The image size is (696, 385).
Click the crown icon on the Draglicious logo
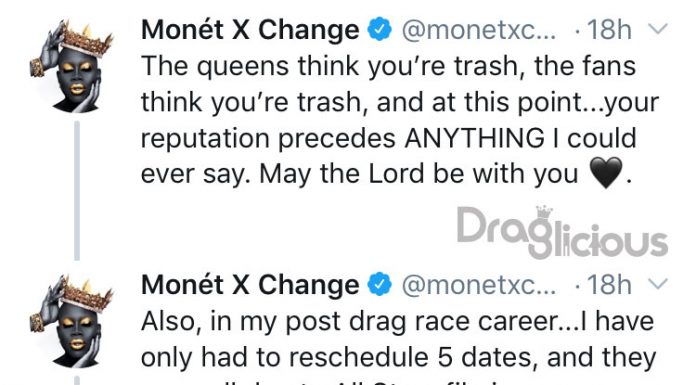pos(544,212)
